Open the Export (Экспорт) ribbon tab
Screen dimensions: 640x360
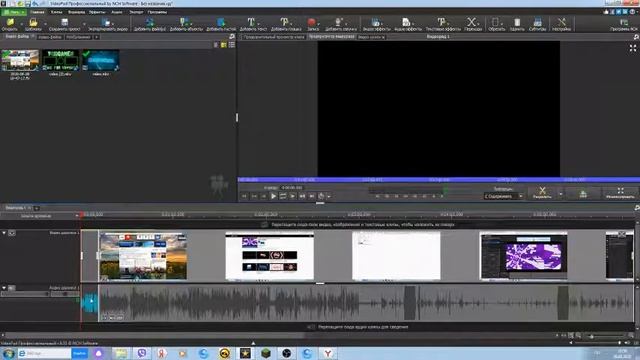pos(136,12)
